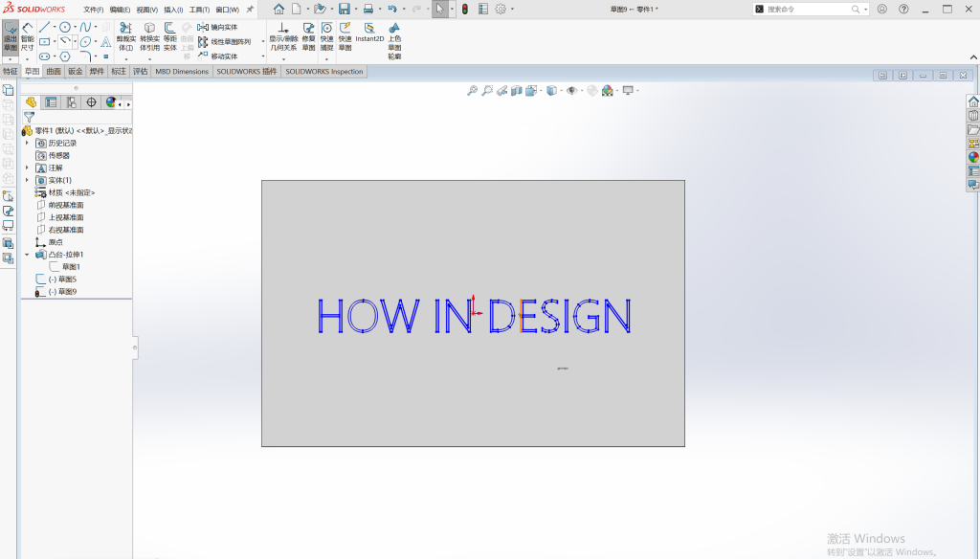Click the Trim Entities (剪裁实体) tool
980x559 pixels.
click(x=125, y=37)
